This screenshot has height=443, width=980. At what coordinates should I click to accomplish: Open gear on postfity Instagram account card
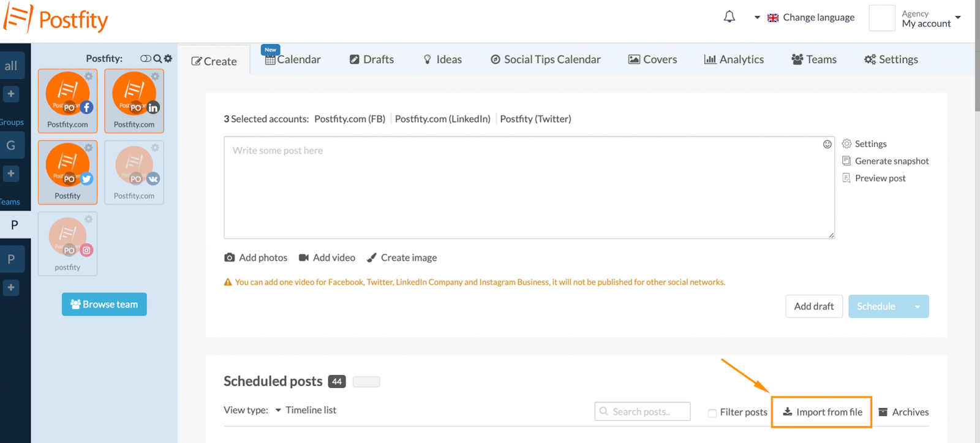(89, 219)
